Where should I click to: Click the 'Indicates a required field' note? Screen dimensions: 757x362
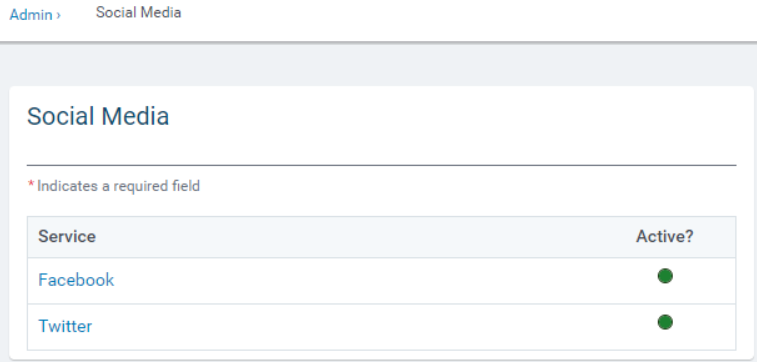(x=118, y=186)
